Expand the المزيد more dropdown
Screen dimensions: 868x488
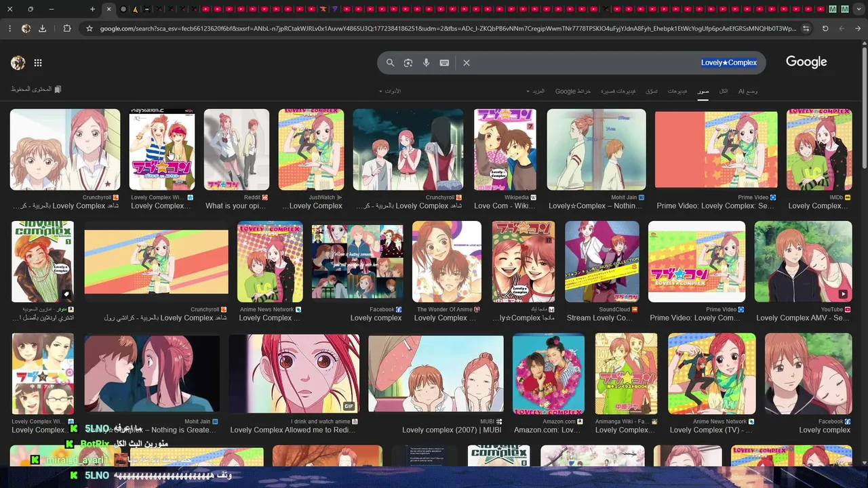coord(535,91)
